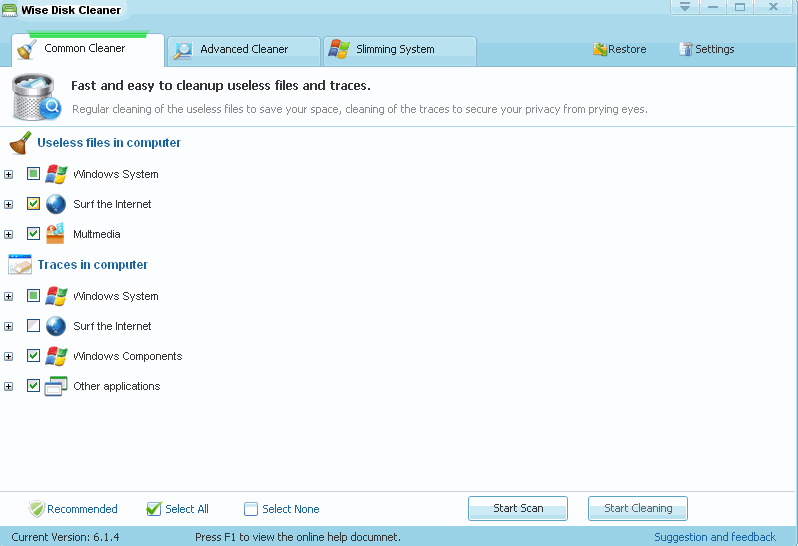This screenshot has width=798, height=546.
Task: Click the Start Scan button
Action: click(x=518, y=508)
